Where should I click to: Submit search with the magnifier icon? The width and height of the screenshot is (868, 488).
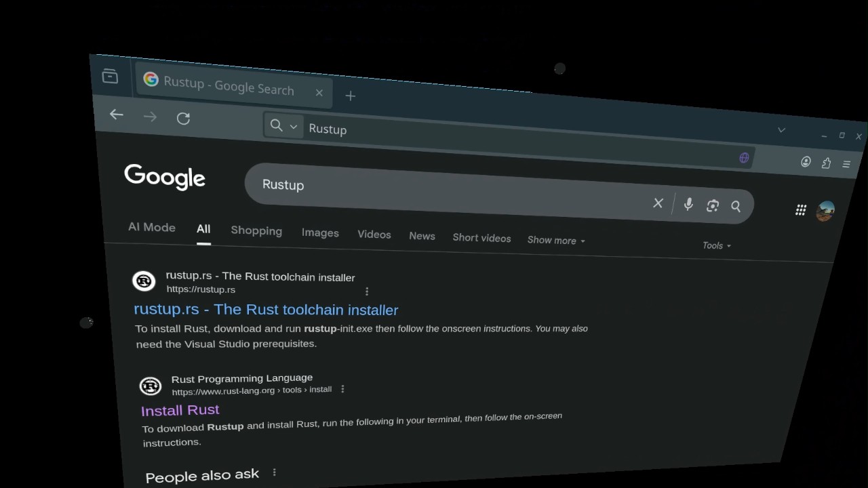click(x=736, y=207)
